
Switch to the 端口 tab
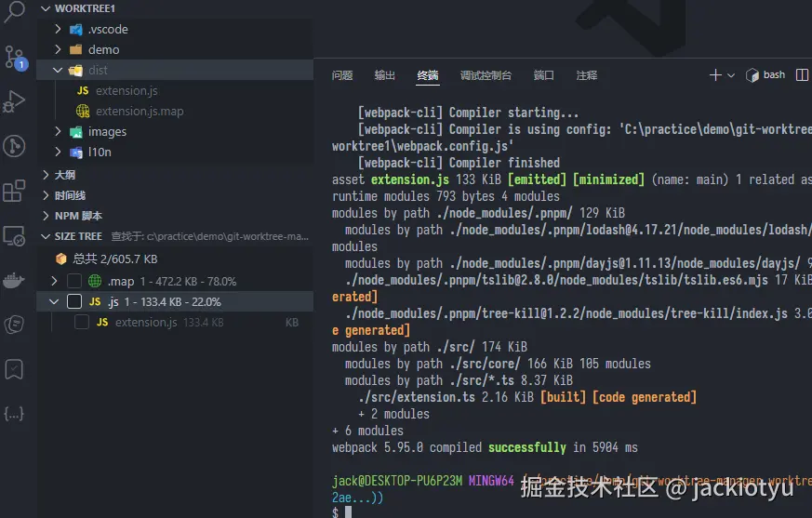tap(544, 75)
